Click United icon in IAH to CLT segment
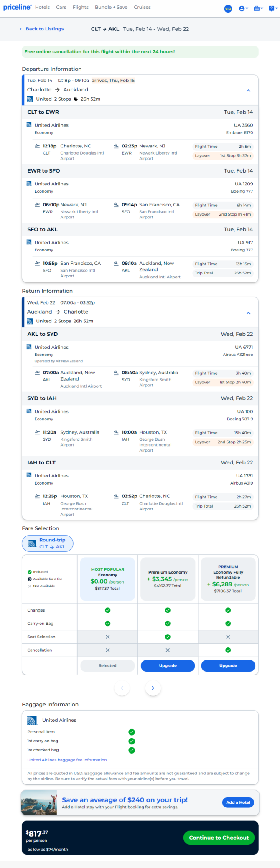The width and height of the screenshot is (280, 868). click(29, 475)
